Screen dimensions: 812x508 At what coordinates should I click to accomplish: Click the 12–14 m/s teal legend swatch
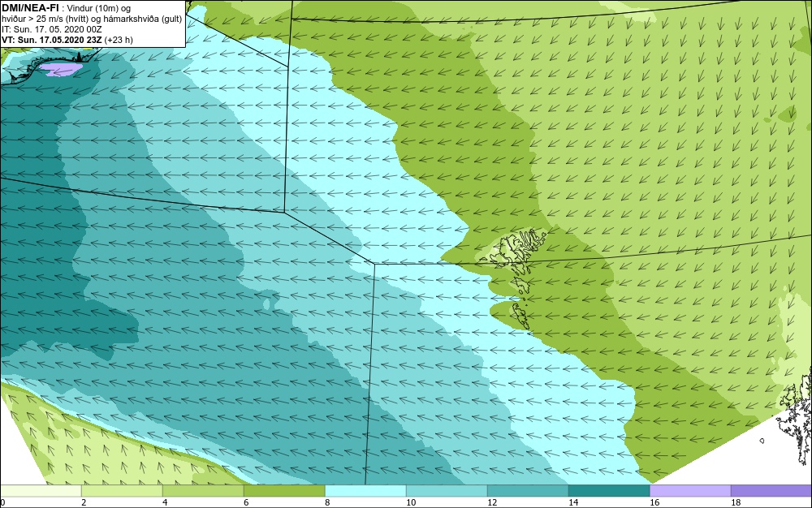click(x=528, y=491)
